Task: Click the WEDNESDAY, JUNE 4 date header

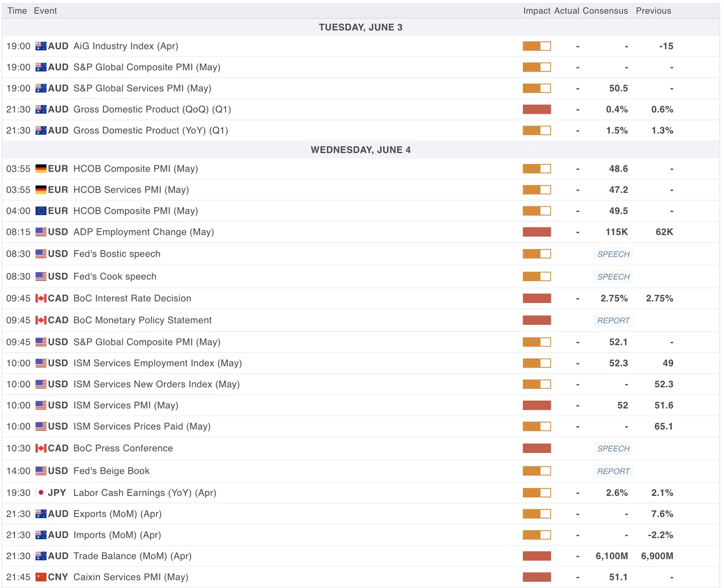Action: click(360, 150)
